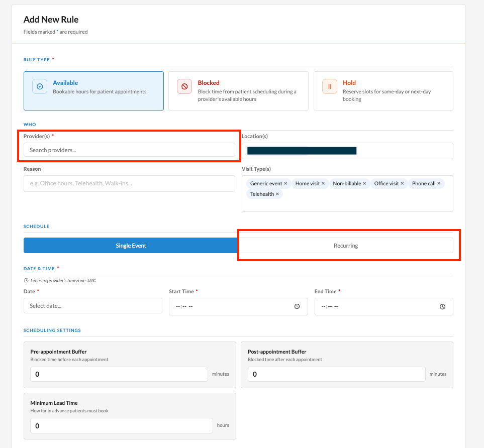484x448 pixels.
Task: Select the Blocked rule type card
Action: coord(238,91)
